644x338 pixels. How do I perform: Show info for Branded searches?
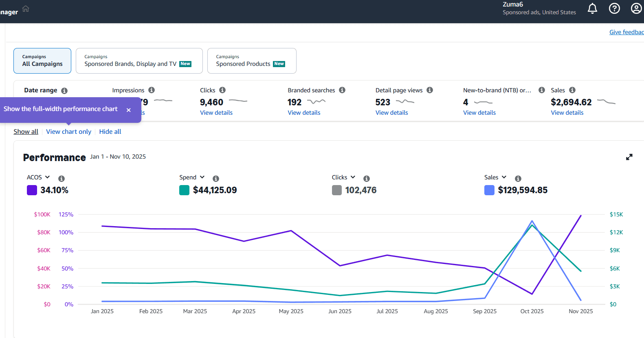[x=342, y=90]
